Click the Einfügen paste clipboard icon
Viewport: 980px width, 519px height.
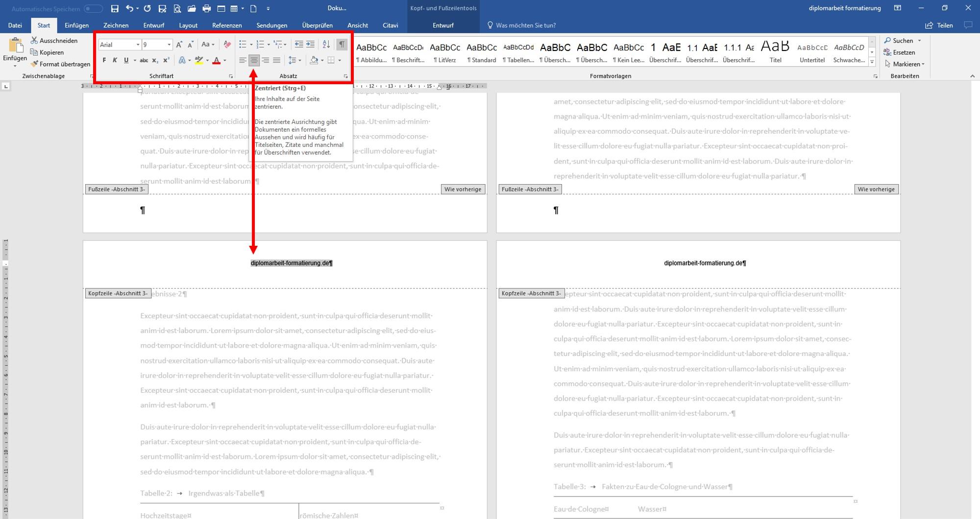coord(15,46)
